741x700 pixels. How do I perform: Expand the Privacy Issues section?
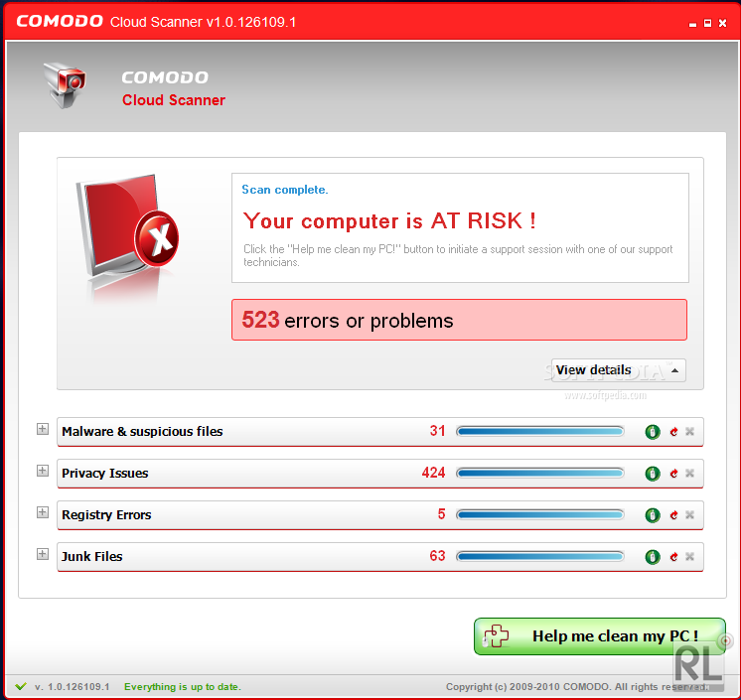43,472
